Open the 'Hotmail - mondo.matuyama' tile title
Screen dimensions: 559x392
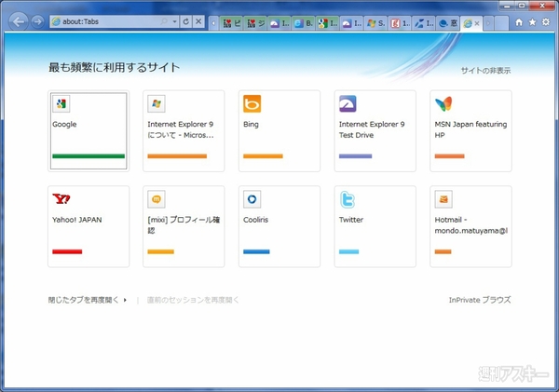[x=470, y=225]
